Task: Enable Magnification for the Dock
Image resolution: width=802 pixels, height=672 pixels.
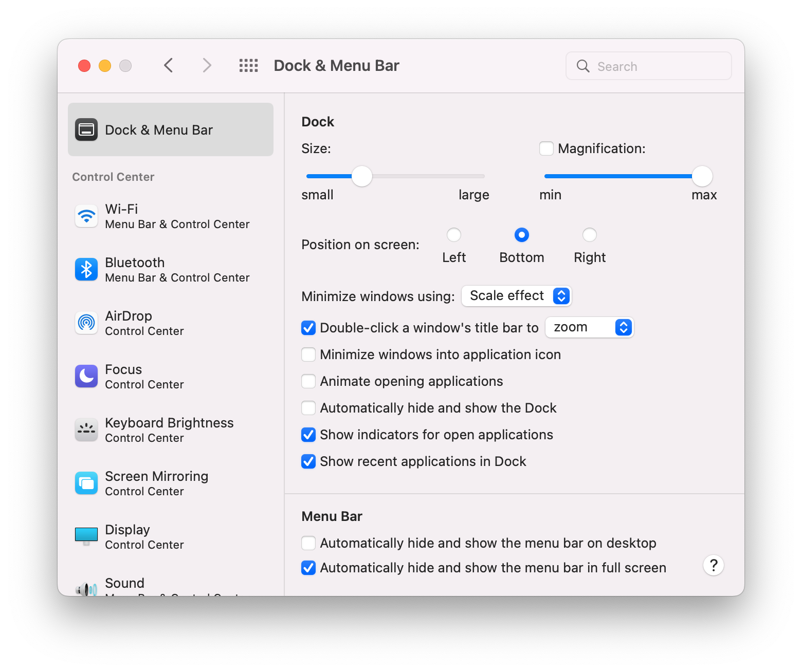Action: click(x=546, y=148)
